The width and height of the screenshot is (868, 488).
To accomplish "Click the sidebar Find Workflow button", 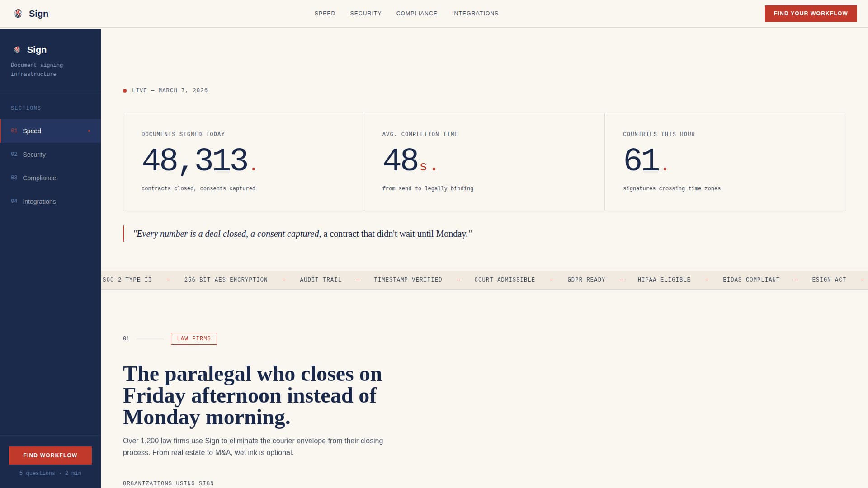I will (50, 455).
